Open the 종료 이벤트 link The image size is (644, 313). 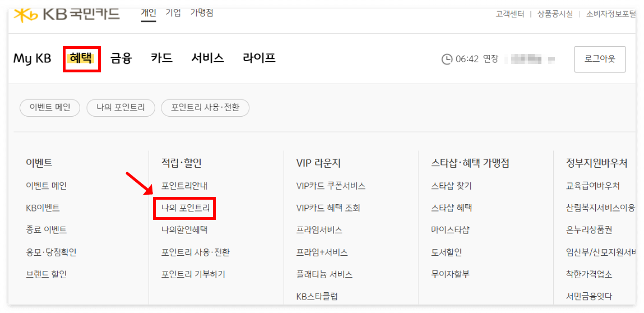tap(46, 230)
